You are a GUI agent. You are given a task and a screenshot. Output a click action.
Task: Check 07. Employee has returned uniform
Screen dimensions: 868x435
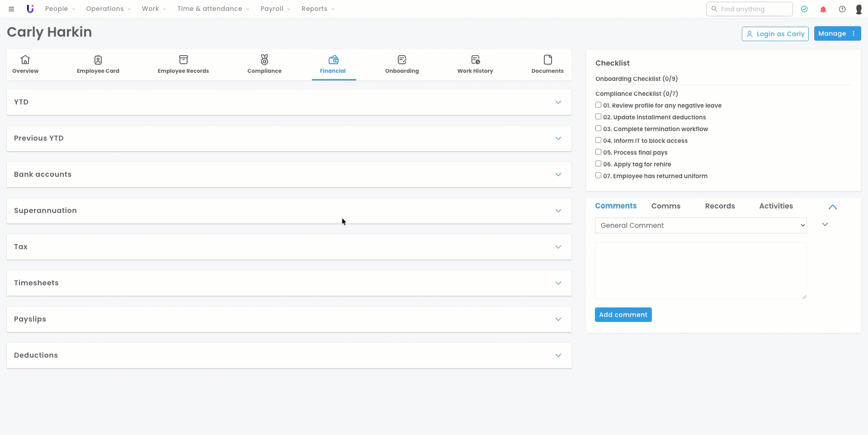(x=598, y=175)
